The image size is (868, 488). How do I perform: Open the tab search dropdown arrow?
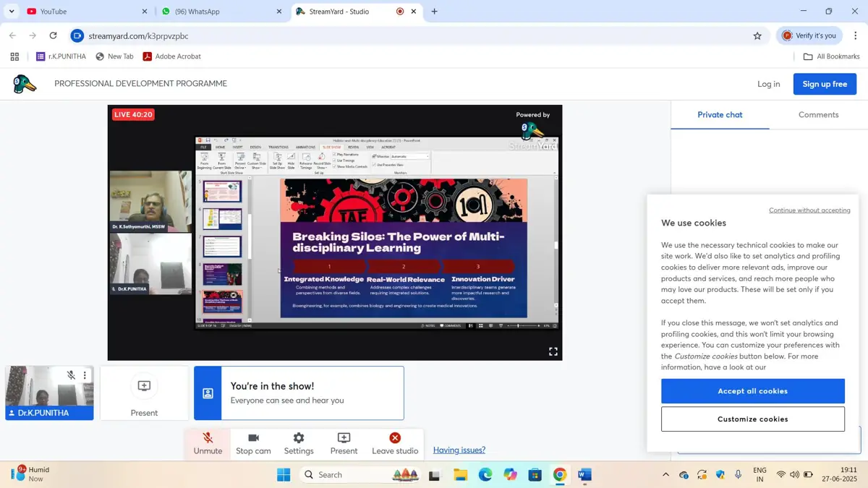(x=12, y=12)
